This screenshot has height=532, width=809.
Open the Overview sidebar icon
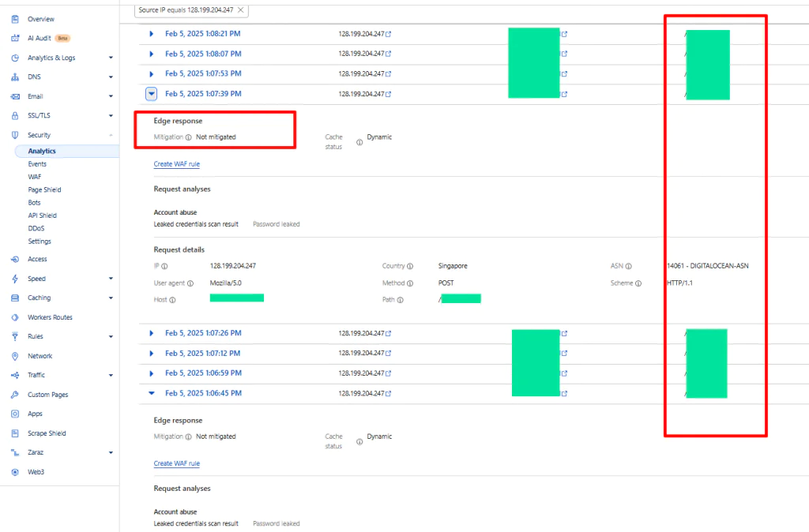tap(15, 19)
